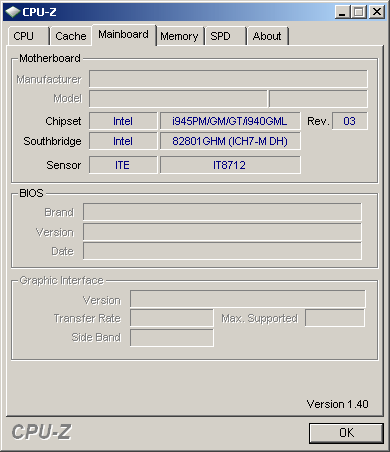Click the Sensor label

coord(64,165)
